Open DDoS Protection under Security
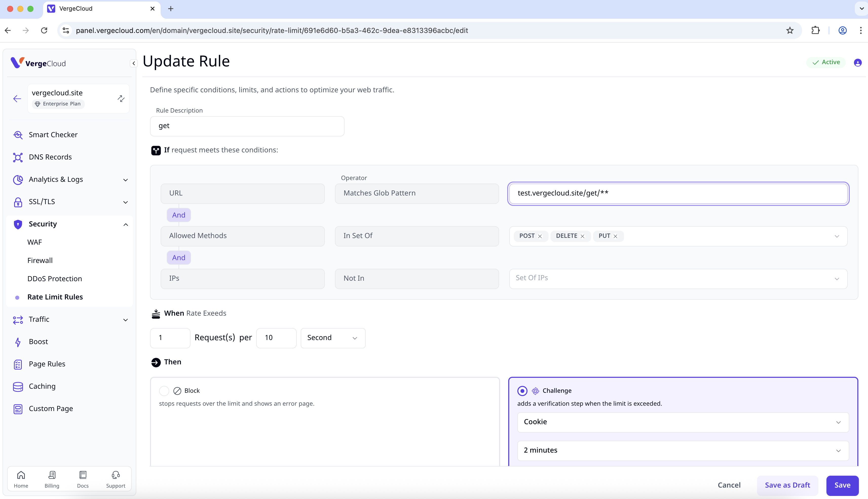Screen dimensions: 868x499 [x=54, y=279]
